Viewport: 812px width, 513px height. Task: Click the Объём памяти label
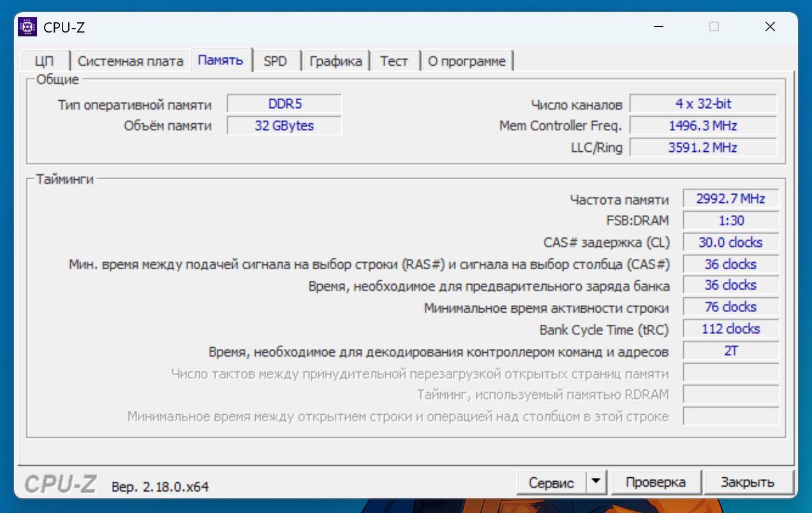[x=168, y=126]
